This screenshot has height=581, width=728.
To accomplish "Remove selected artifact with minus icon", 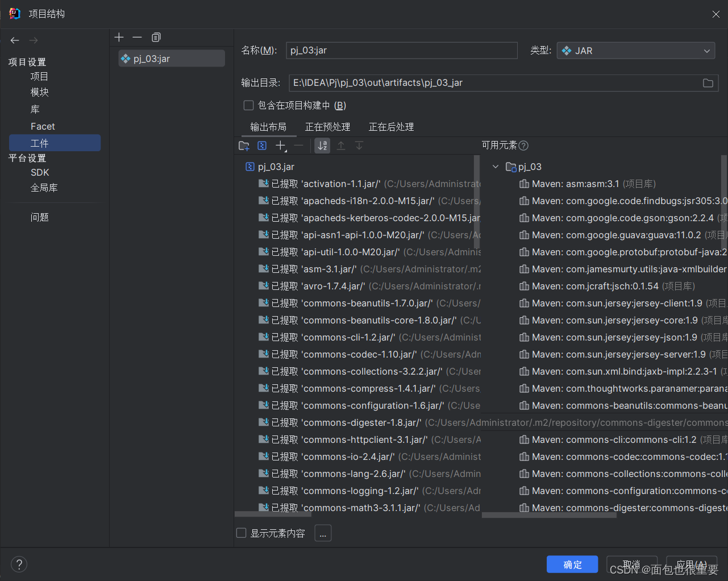I will 137,38.
